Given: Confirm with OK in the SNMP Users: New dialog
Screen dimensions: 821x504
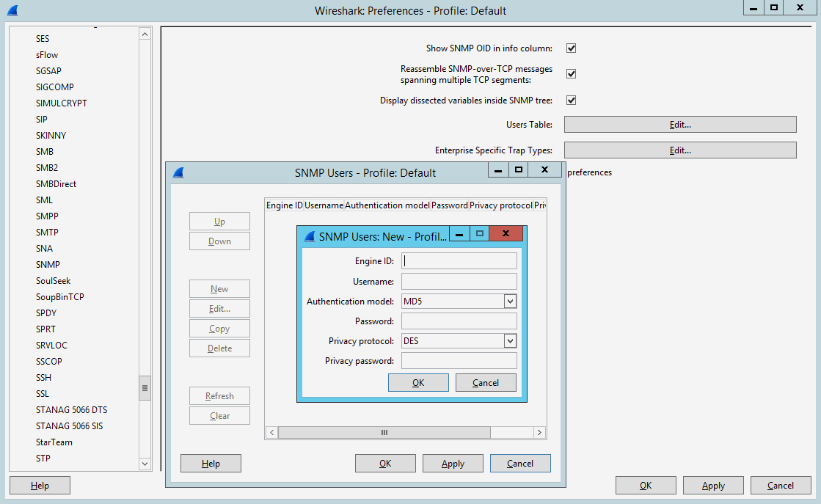Looking at the screenshot, I should [x=418, y=382].
